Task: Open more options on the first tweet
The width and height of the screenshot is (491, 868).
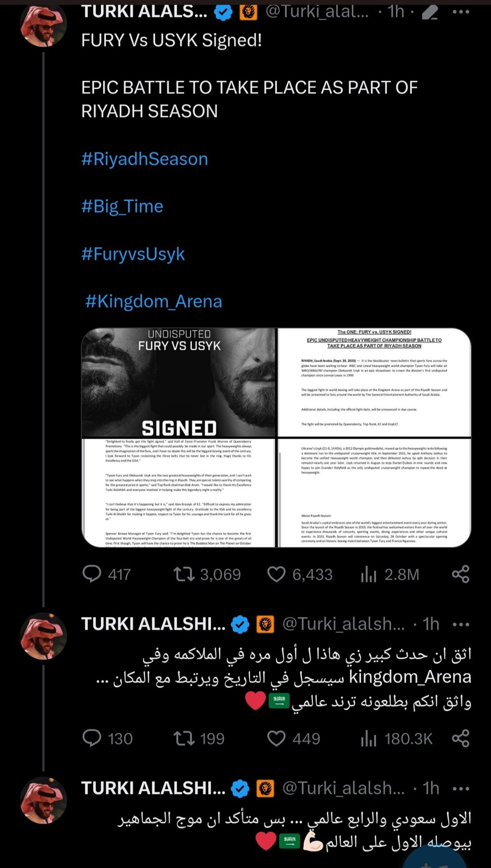Action: point(461,12)
